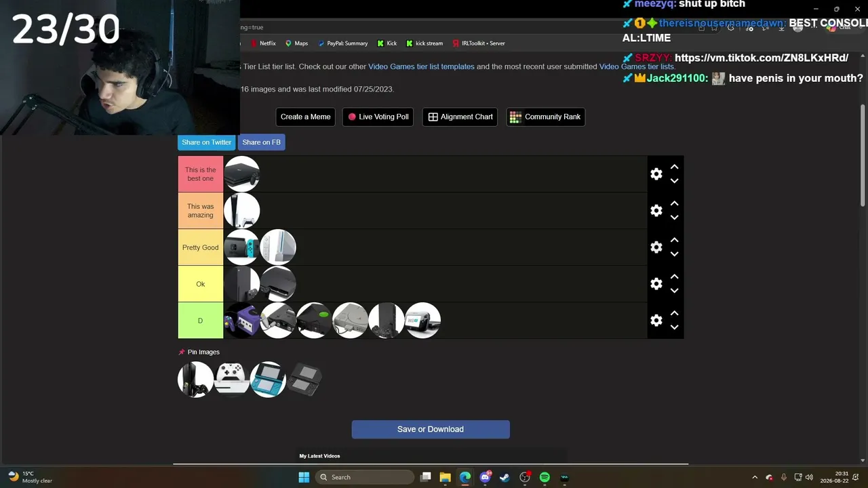This screenshot has height=488, width=868.
Task: Open the PayPal: Summary bookmark
Action: coord(342,43)
